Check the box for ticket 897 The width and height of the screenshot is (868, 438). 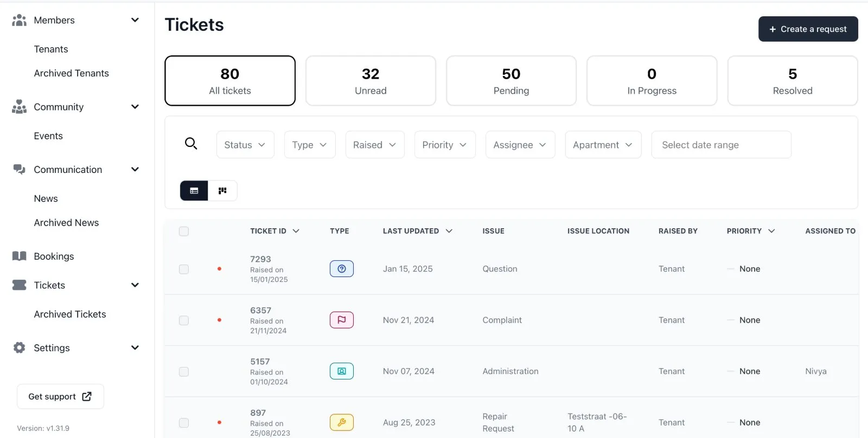tap(184, 423)
